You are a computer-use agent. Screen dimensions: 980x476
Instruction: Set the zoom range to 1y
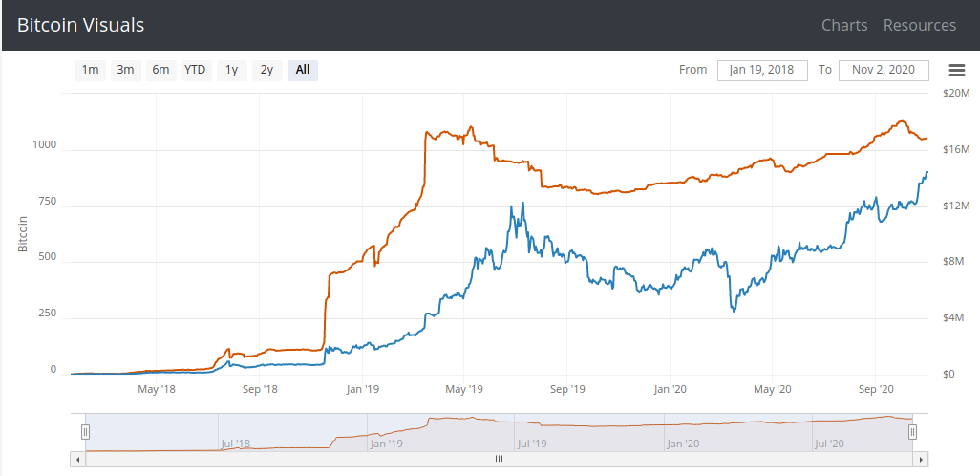(231, 70)
